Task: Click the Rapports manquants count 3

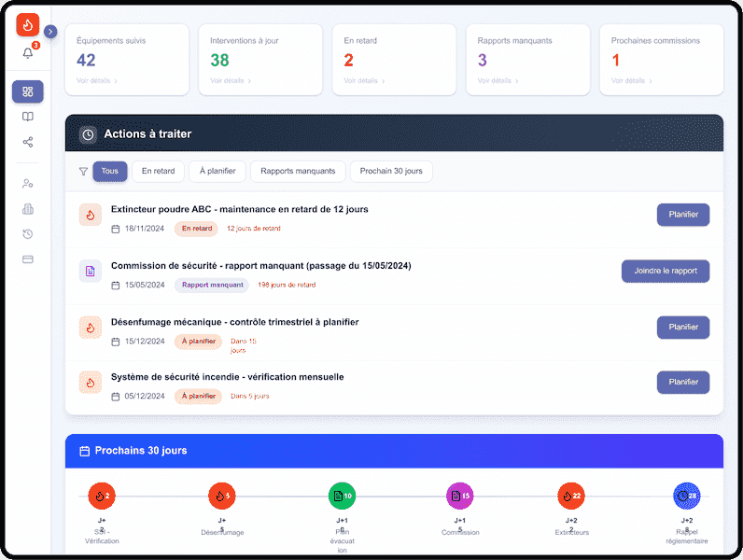Action: point(482,60)
